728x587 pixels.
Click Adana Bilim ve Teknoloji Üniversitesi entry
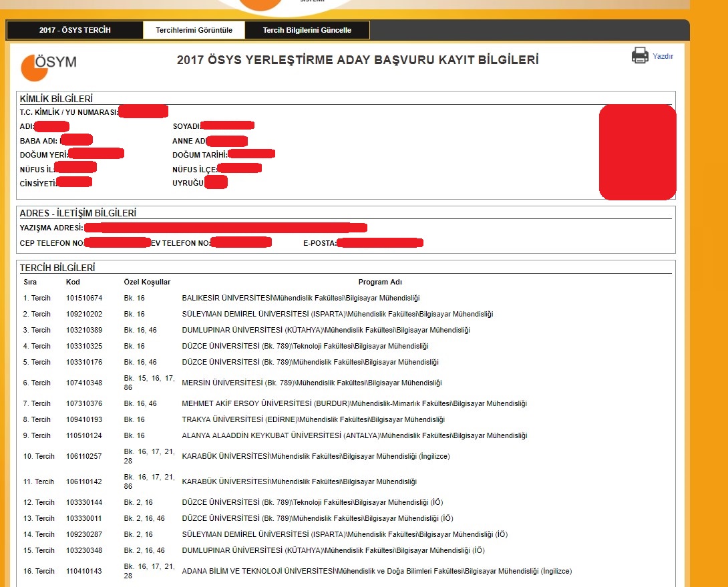(377, 571)
